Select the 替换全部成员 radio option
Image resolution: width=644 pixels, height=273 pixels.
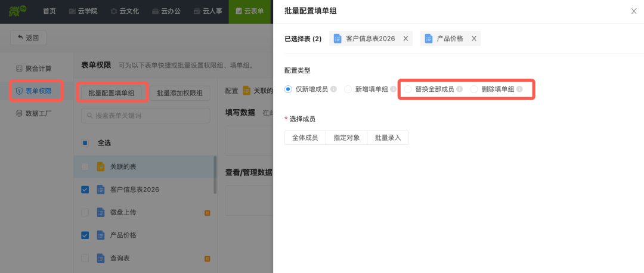coord(408,89)
